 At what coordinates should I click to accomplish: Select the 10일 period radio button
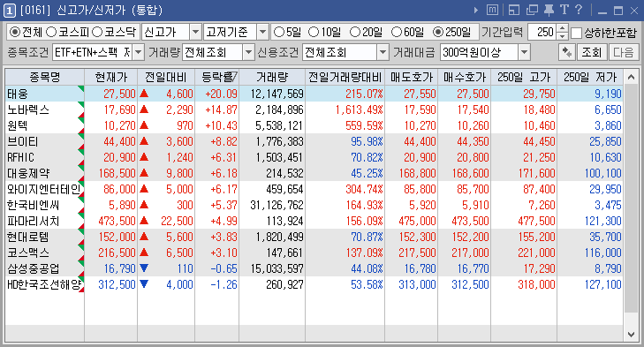point(314,32)
